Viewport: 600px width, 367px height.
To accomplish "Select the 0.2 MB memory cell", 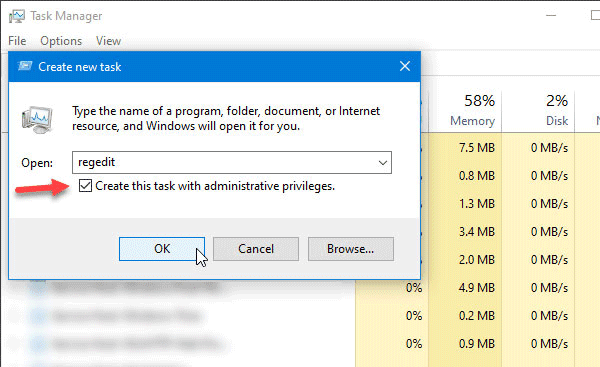I will (465, 315).
